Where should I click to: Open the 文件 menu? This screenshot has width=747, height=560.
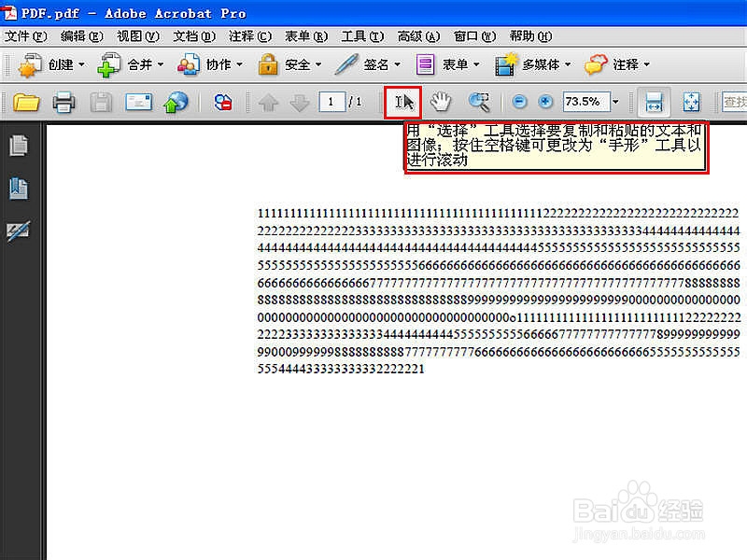coord(26,36)
